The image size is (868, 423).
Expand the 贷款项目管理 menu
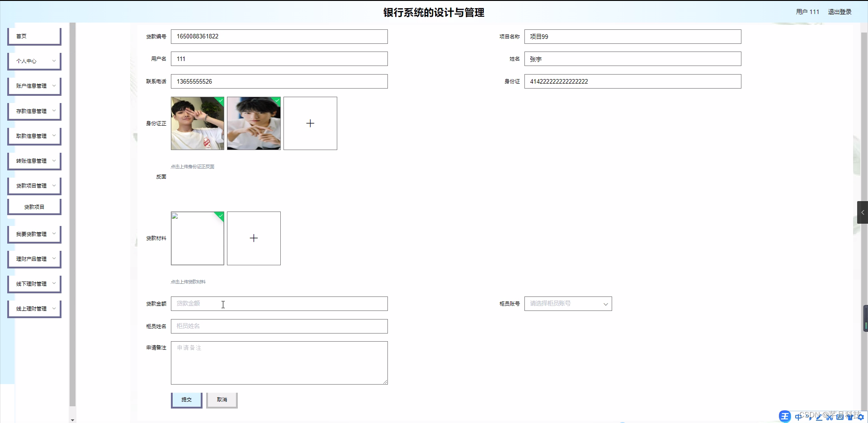click(x=34, y=185)
